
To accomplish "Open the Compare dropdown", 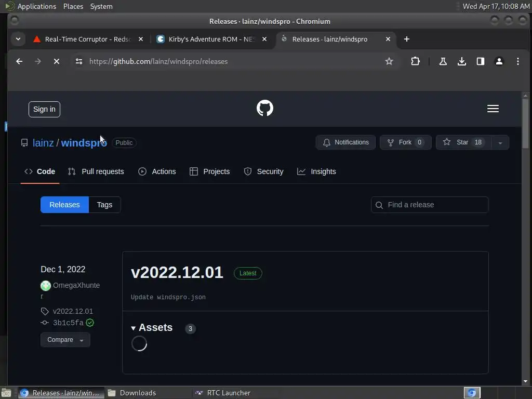I will point(65,340).
